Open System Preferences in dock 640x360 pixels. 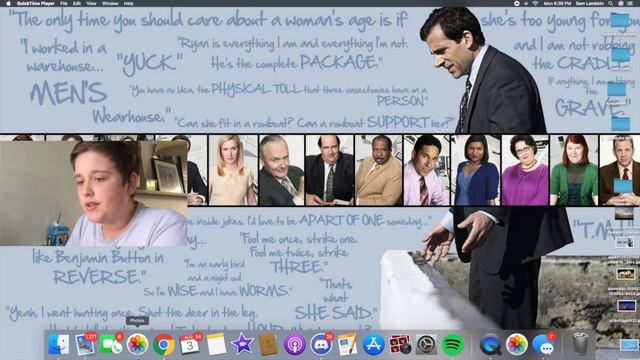tap(426, 345)
